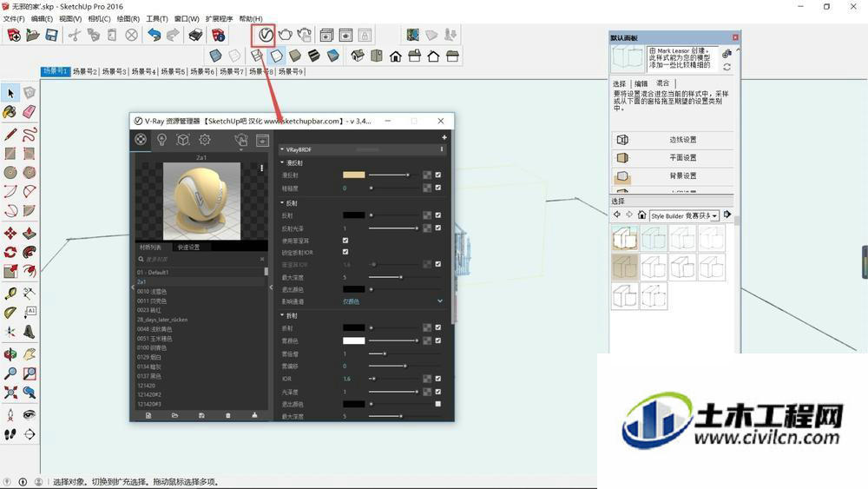Open the VRayBRDF layer options dots
Screen dimensions: 868x489
441,149
